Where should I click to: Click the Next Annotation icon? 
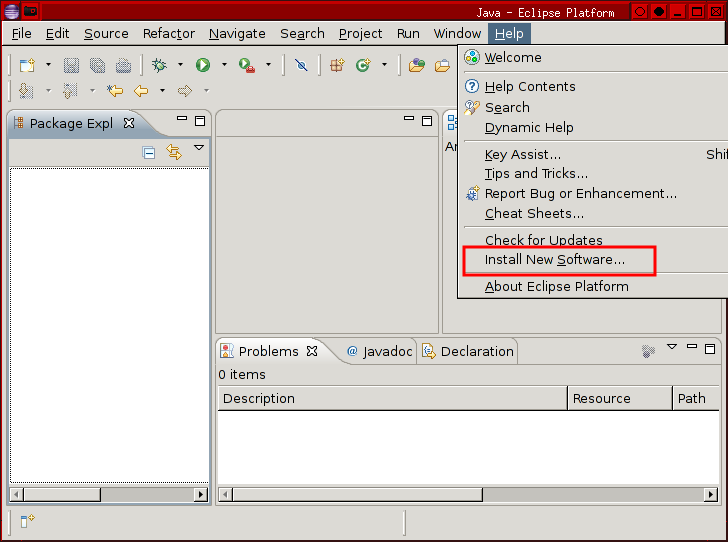(x=26, y=91)
